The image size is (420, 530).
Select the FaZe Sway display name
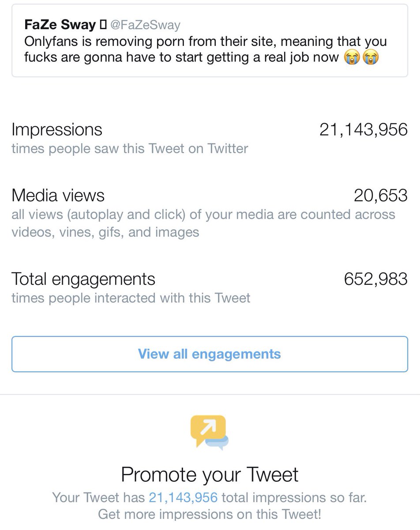(60, 26)
